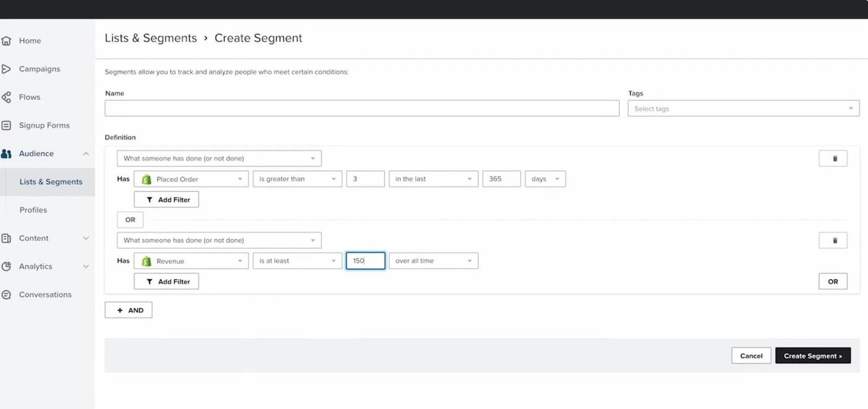
Task: Click the Signup Forms icon
Action: click(6, 125)
